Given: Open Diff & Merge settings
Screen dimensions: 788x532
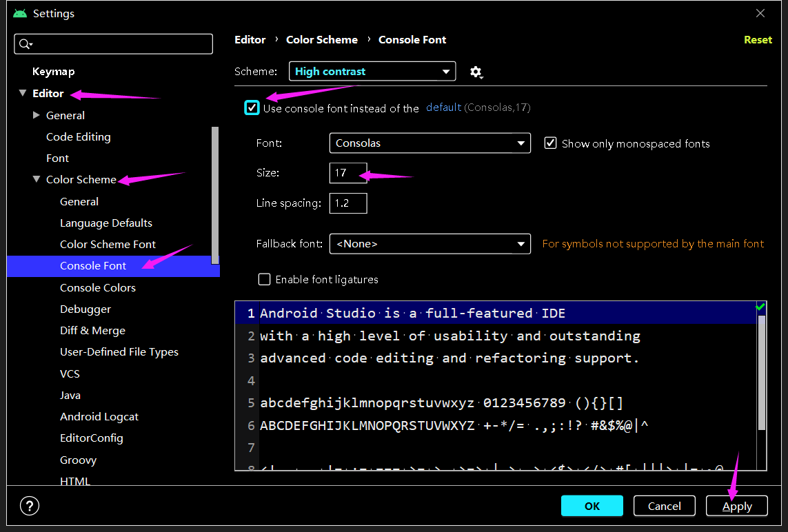Looking at the screenshot, I should tap(92, 331).
